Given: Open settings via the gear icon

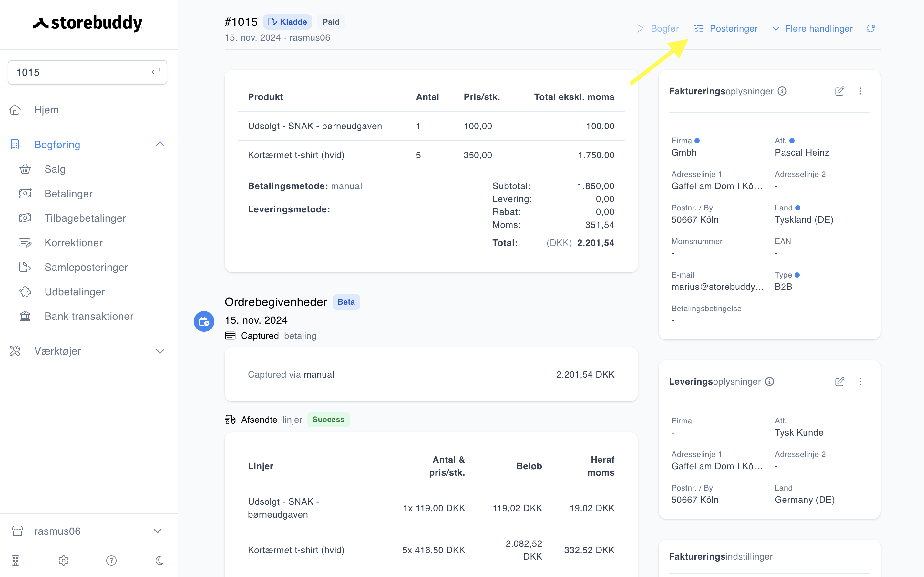Looking at the screenshot, I should pos(63,560).
